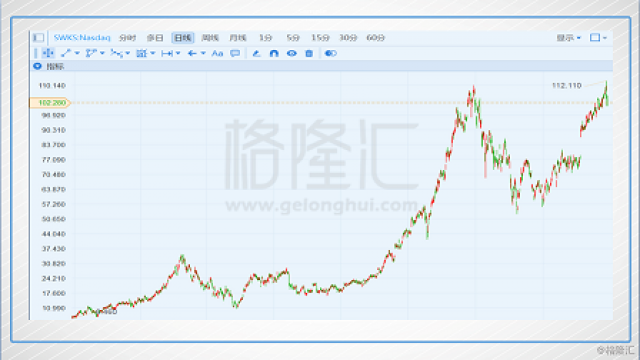Choose the 60分 interval

375,38
